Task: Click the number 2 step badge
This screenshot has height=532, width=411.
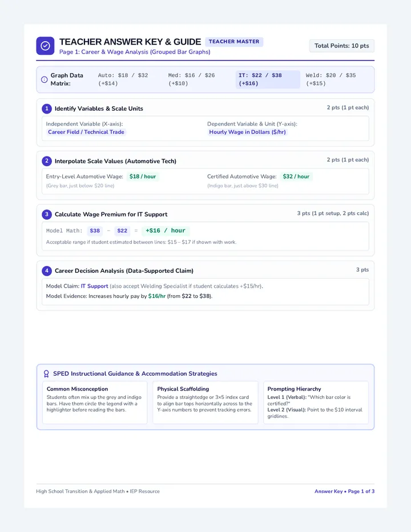Action: pos(47,161)
